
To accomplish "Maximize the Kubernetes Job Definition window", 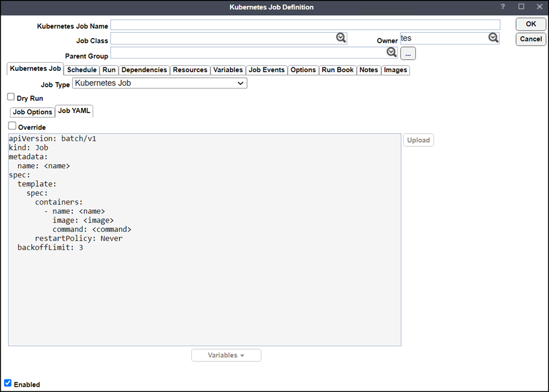I will point(521,6).
